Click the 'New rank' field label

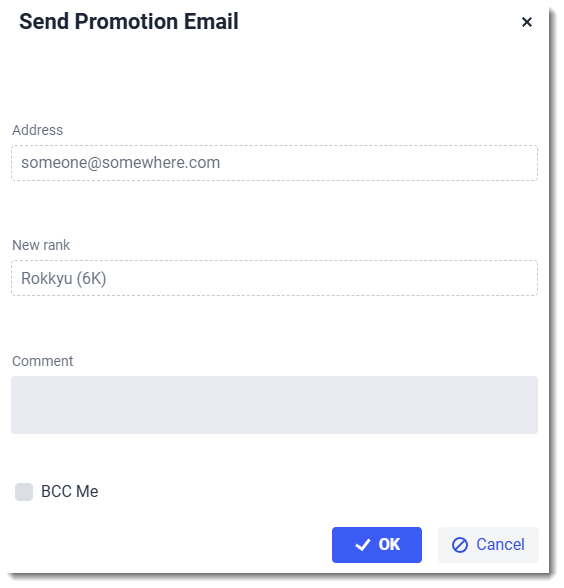(x=41, y=245)
